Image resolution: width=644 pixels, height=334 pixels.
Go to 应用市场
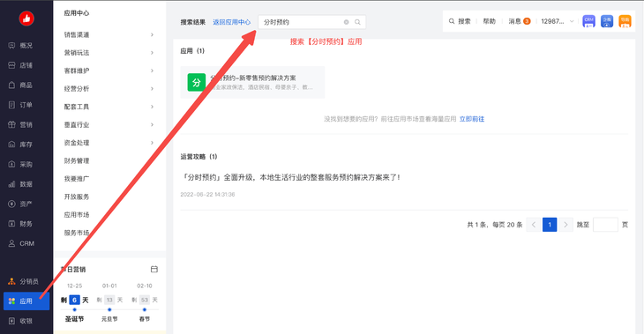[x=77, y=215]
